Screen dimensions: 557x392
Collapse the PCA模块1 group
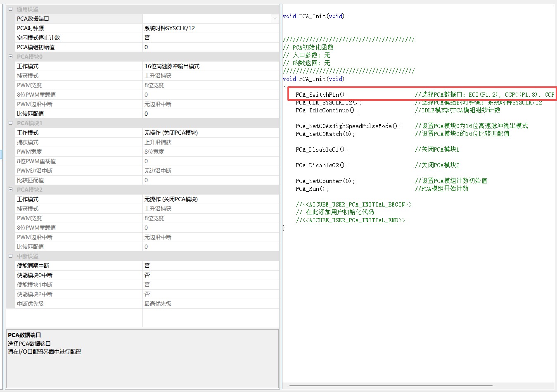pyautogui.click(x=10, y=123)
